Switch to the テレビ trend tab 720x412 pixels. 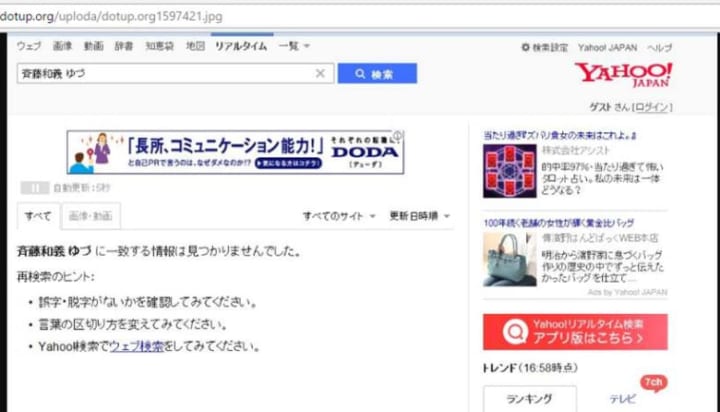click(x=622, y=398)
